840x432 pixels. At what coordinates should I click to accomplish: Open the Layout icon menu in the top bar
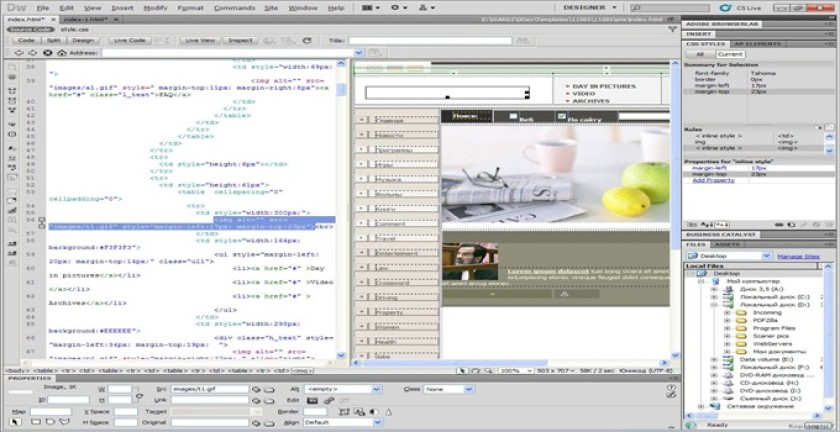pyautogui.click(x=371, y=8)
